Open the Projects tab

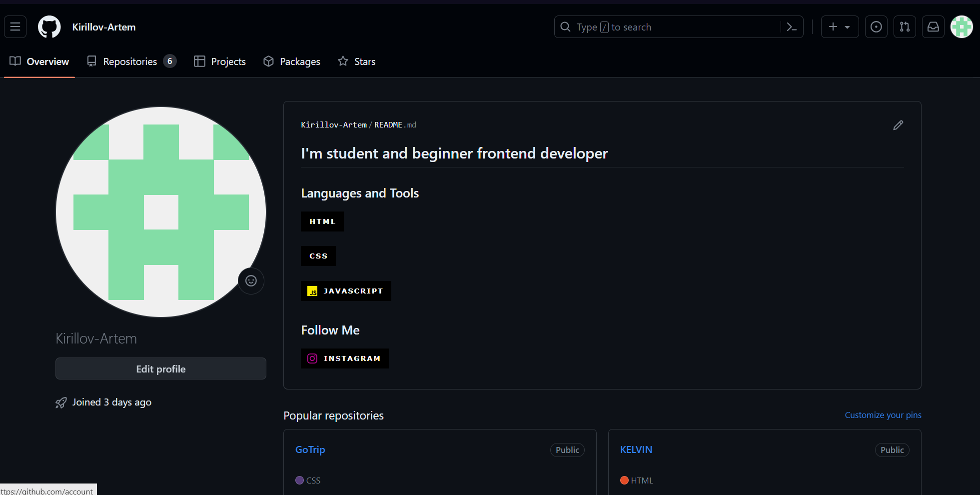(x=220, y=61)
